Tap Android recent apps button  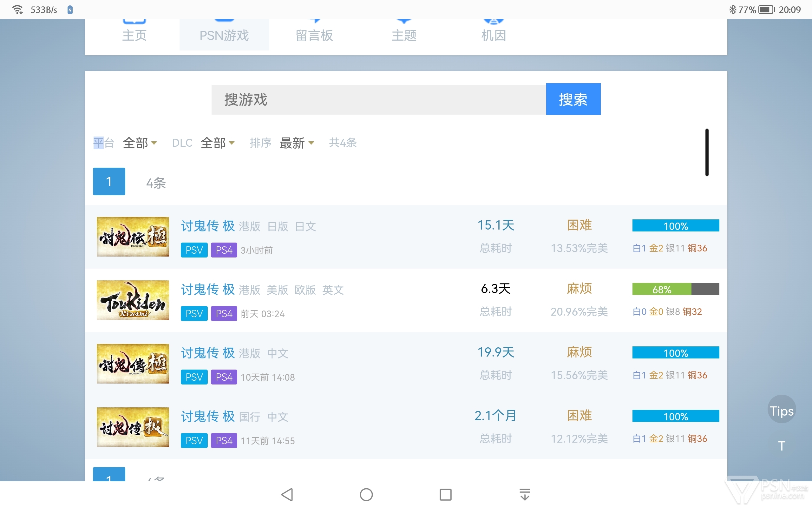point(446,495)
